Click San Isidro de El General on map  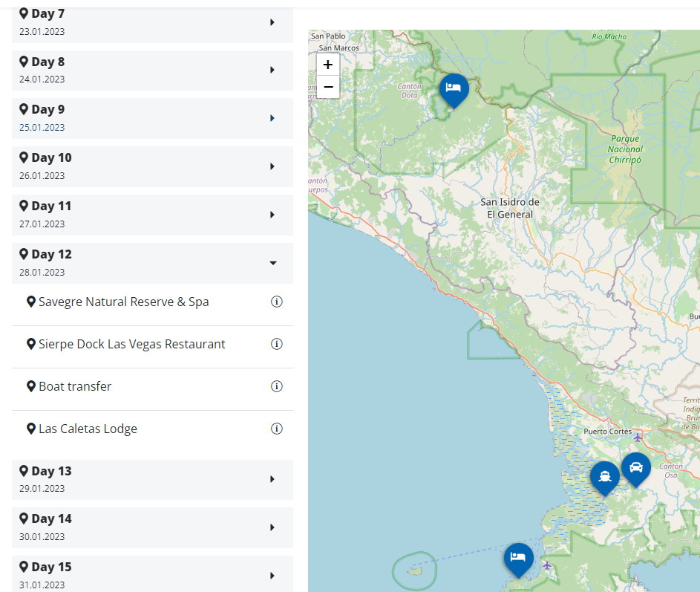click(x=509, y=208)
